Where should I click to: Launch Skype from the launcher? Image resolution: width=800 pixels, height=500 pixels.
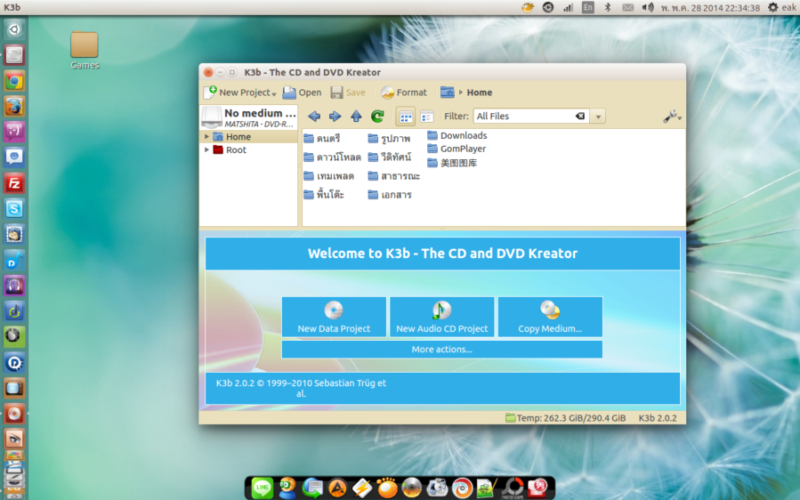pos(14,209)
